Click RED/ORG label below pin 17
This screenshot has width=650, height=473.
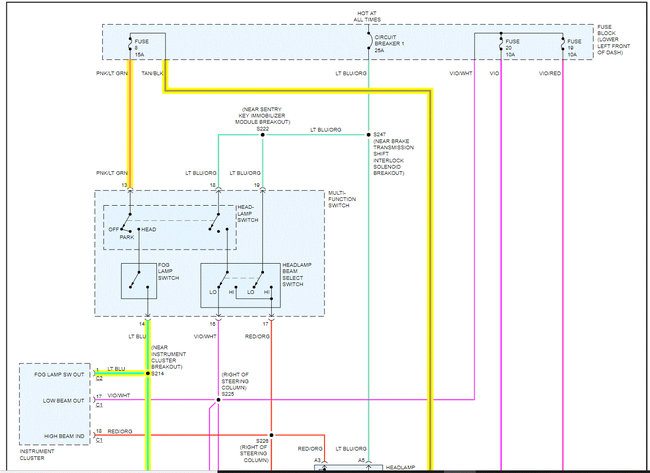click(257, 337)
